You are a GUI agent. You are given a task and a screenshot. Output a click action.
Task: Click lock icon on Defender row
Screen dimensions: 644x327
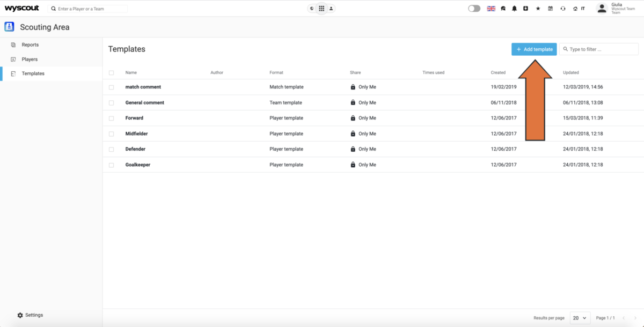pos(353,149)
